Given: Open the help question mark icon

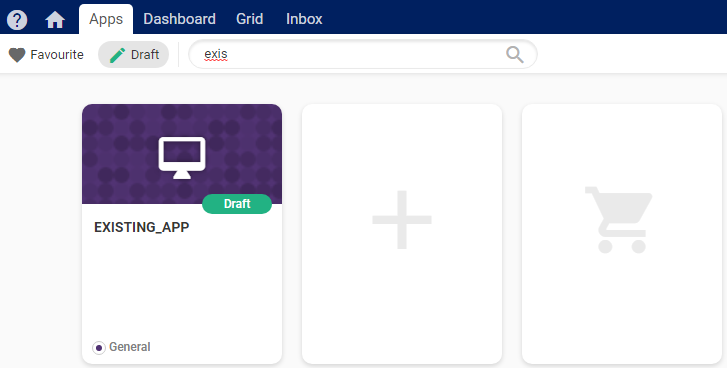Looking at the screenshot, I should pos(17,20).
